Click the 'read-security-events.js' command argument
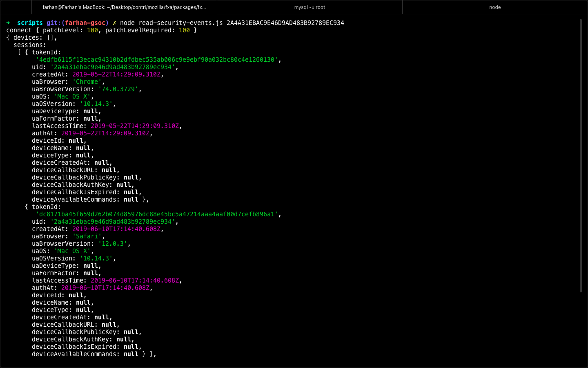Screen dimensions: 588x368 180,23
